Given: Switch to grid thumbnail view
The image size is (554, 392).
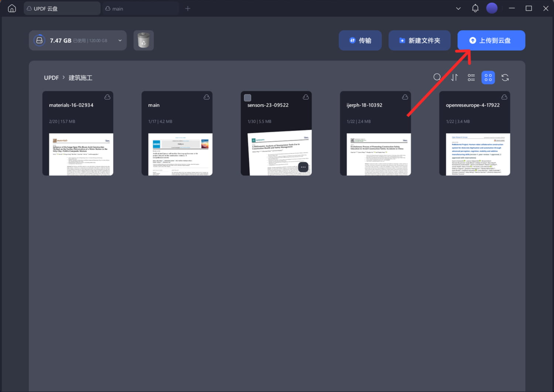Looking at the screenshot, I should coord(488,78).
